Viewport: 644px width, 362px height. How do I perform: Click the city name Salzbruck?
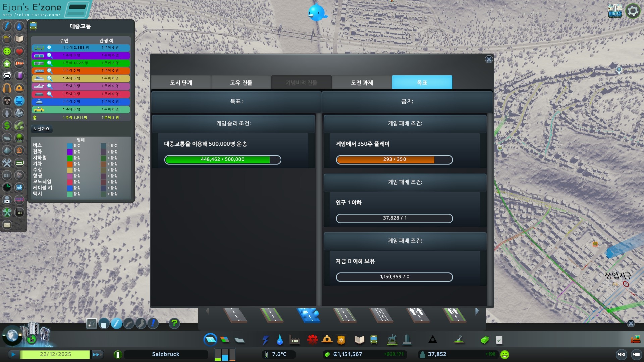pos(166,354)
